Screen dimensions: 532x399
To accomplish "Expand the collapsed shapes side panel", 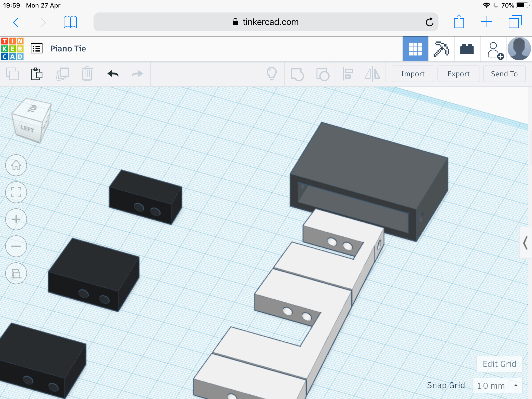I will [525, 243].
